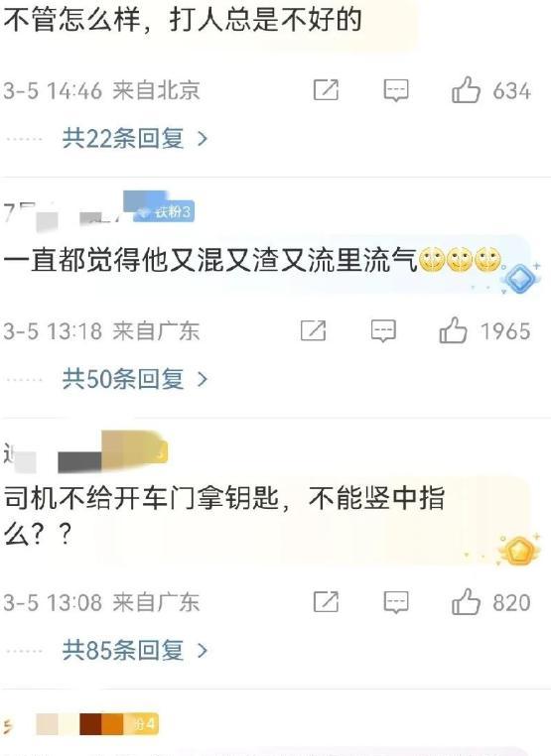Like the comment with 1965 likes
Screen dimensions: 551x756
pos(484,330)
